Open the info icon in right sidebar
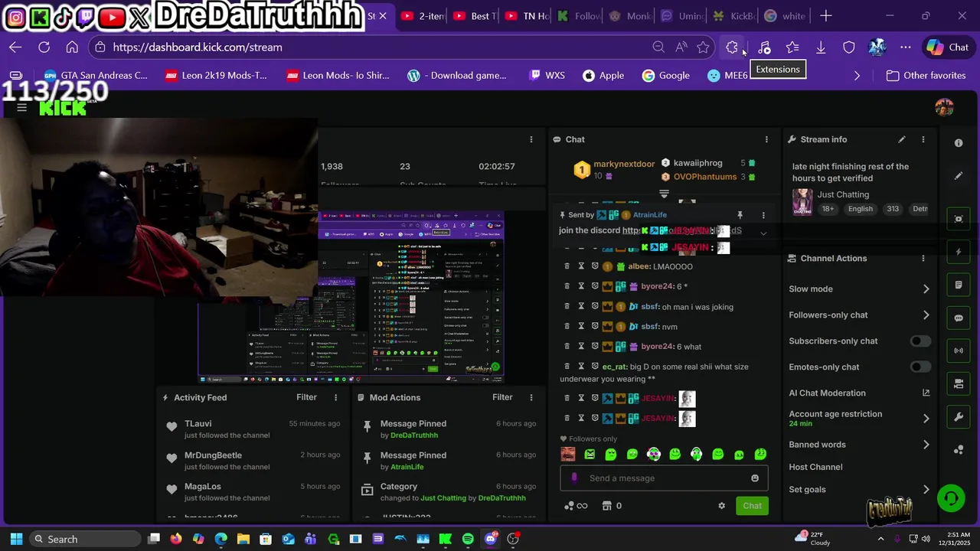 (x=959, y=143)
